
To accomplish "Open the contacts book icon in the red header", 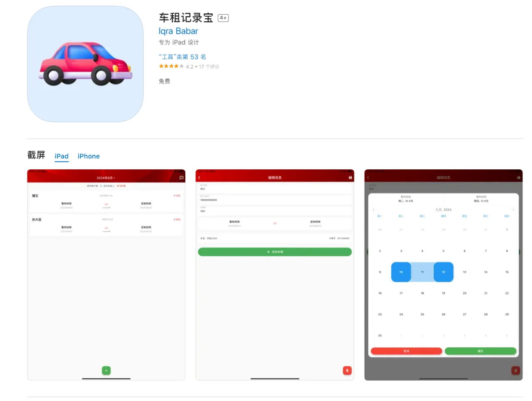I will (181, 177).
